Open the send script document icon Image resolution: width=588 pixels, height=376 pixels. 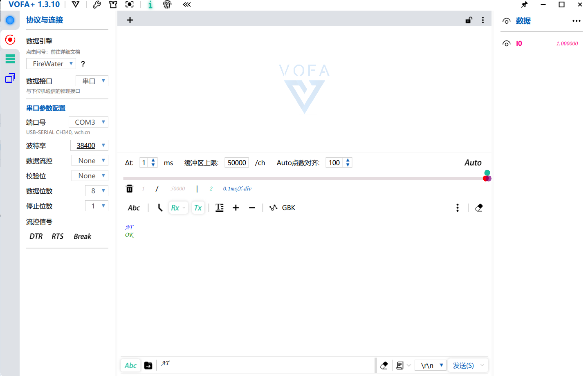coord(400,365)
